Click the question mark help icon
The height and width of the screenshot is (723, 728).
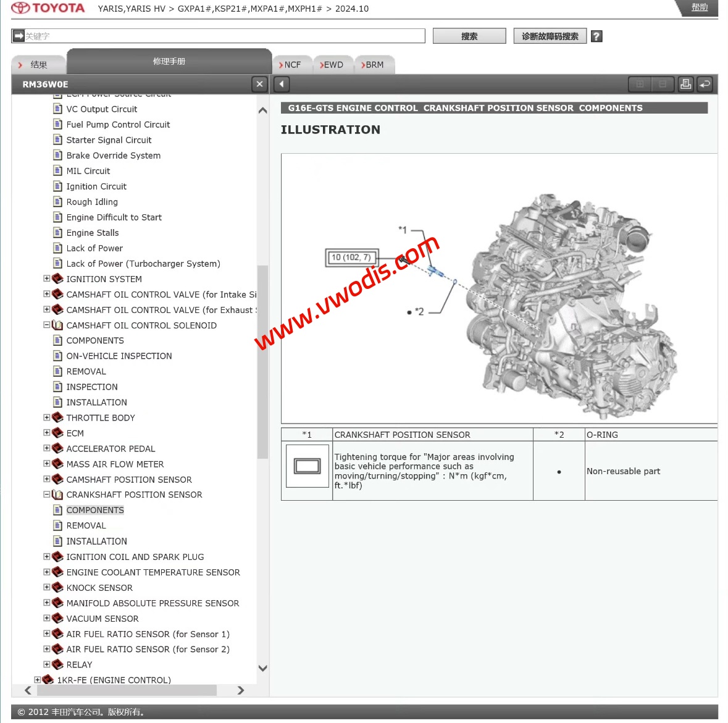tap(596, 36)
